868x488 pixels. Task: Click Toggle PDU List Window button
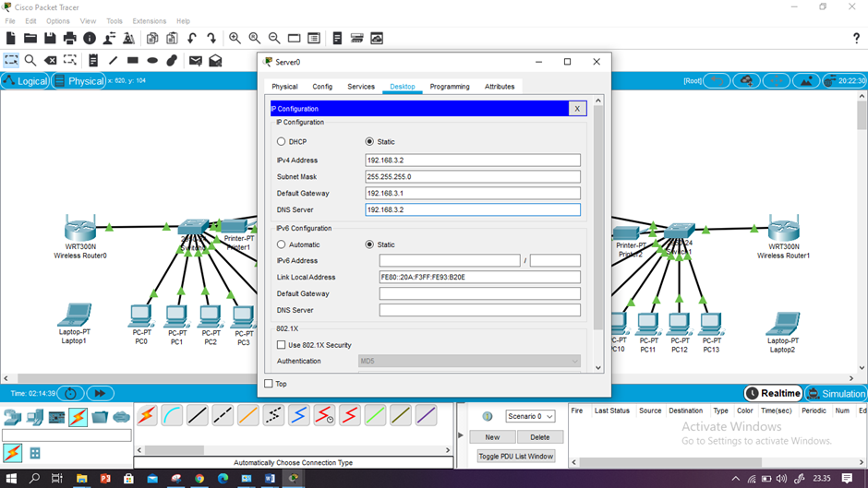pos(516,457)
